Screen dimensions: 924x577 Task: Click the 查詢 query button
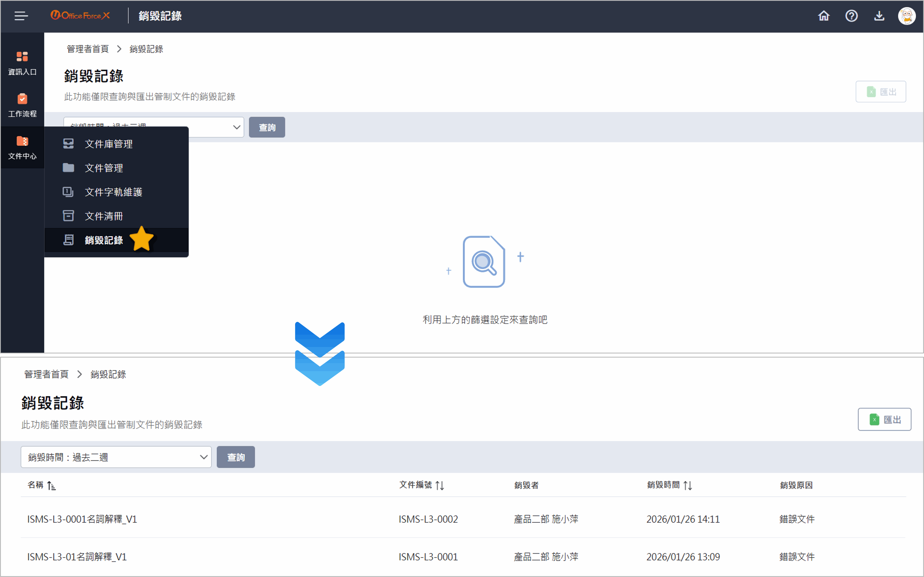[x=236, y=457]
